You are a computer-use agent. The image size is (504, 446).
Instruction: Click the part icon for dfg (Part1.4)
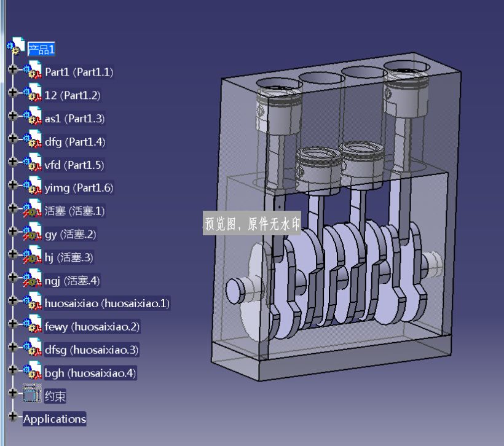point(32,139)
